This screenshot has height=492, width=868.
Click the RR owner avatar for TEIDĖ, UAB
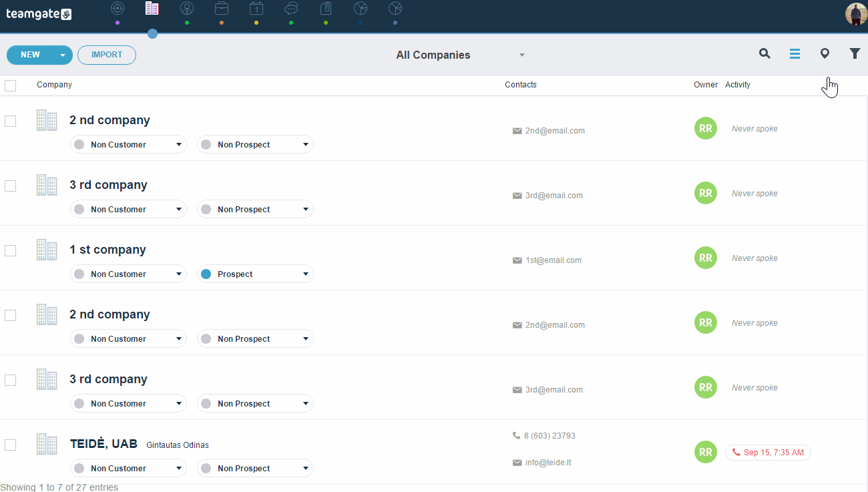click(706, 452)
